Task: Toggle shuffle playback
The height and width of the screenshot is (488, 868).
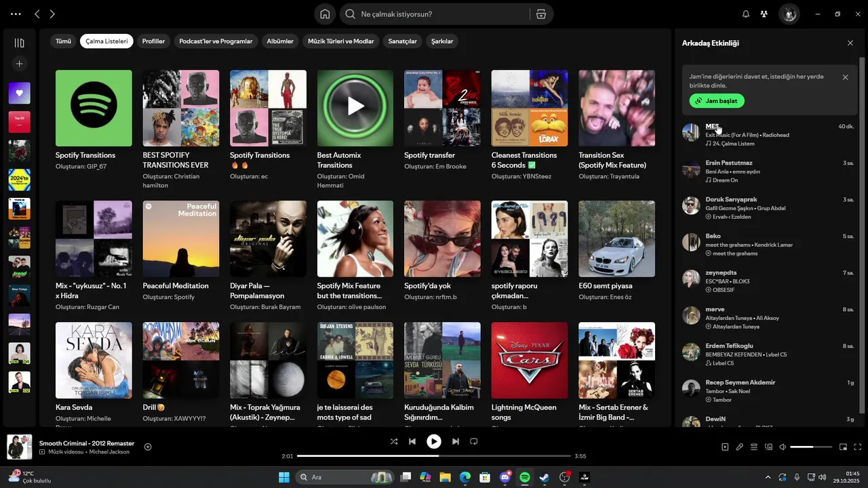Action: coord(394,441)
